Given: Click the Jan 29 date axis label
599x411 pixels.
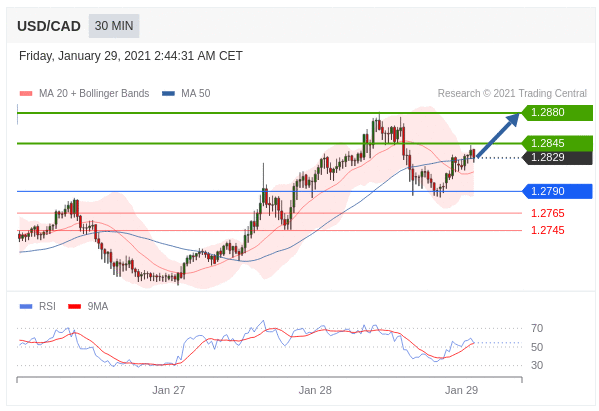Looking at the screenshot, I should point(461,390).
